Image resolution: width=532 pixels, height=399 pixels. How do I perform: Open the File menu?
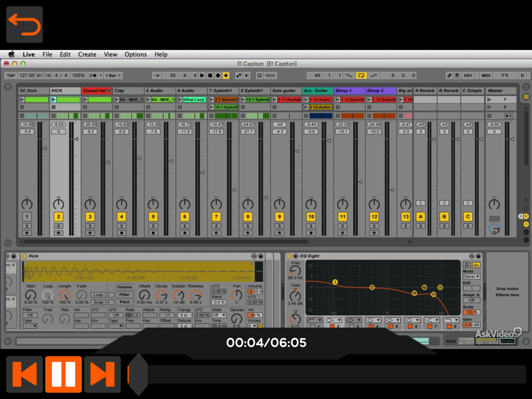tap(47, 54)
